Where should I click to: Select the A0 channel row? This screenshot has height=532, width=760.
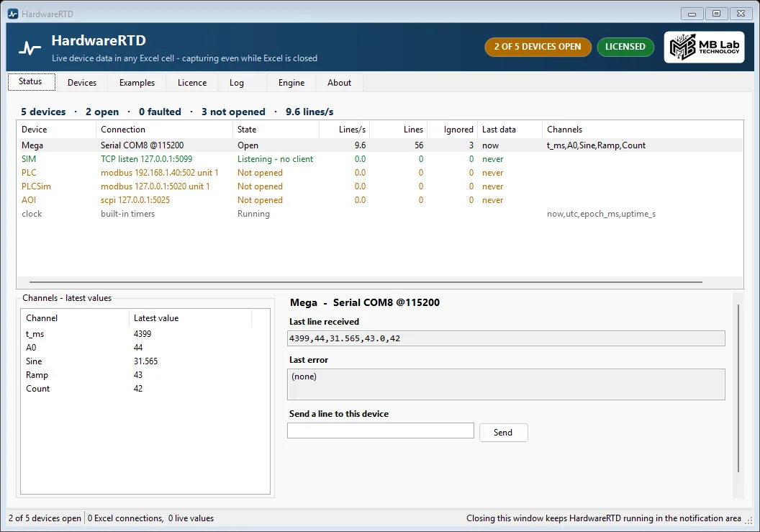[145, 347]
